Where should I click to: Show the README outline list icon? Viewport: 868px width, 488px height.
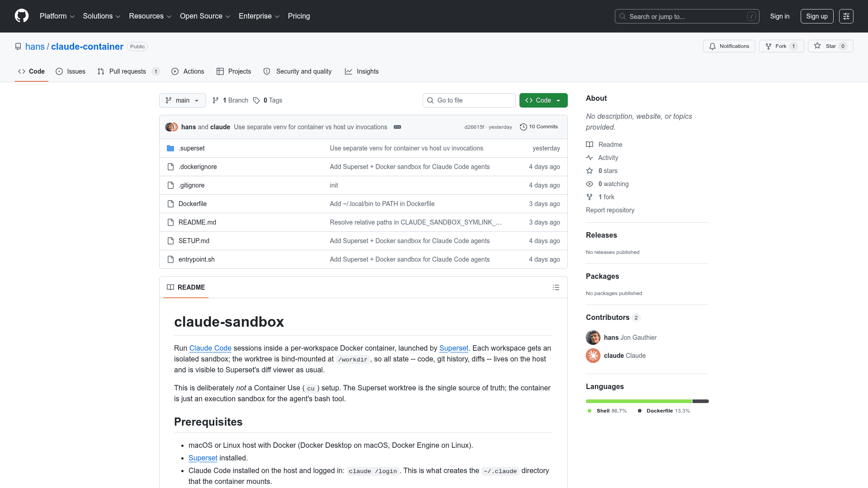(556, 287)
